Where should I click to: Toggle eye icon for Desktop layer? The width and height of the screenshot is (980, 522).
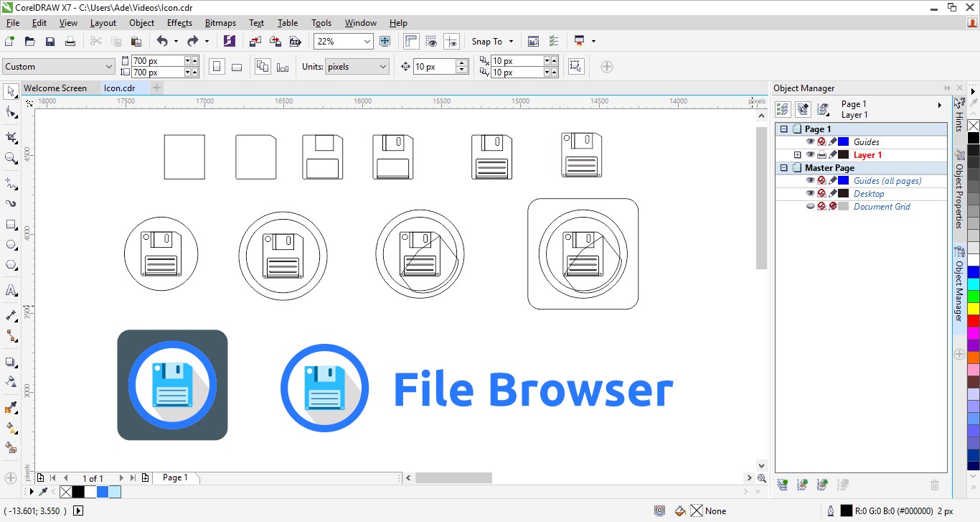click(811, 194)
